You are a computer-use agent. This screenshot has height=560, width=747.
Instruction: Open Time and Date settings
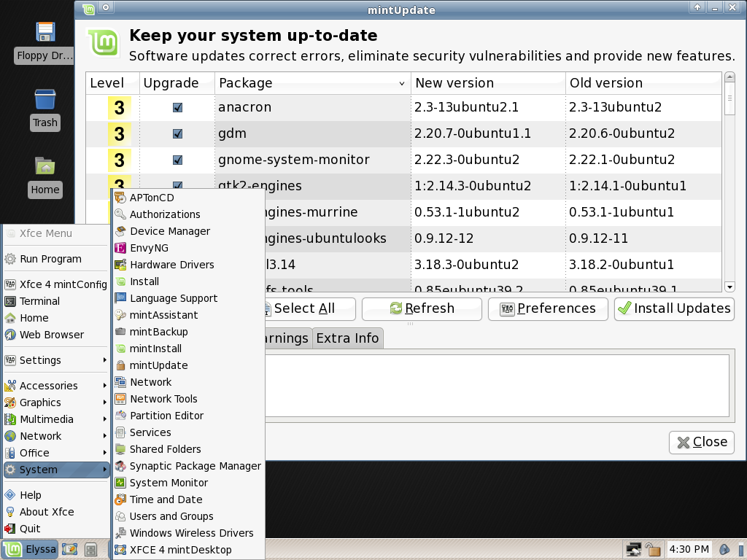coord(188,499)
